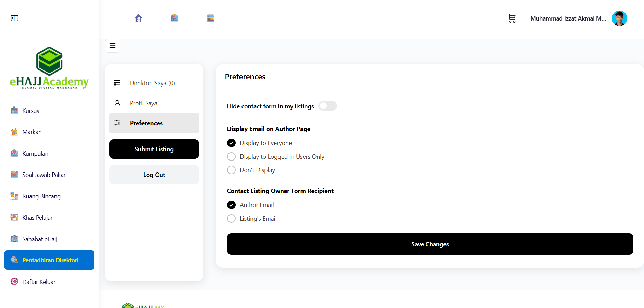Click the storefront icon in top navigation

click(210, 18)
